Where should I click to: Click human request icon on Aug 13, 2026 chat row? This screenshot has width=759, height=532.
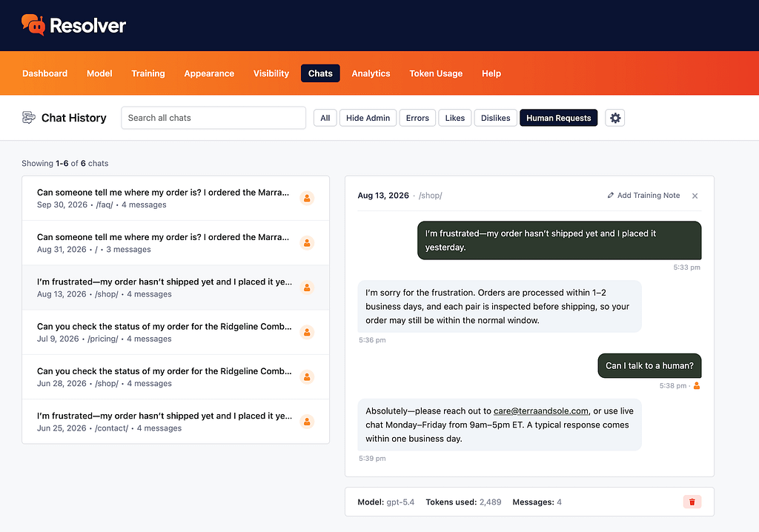pyautogui.click(x=307, y=287)
